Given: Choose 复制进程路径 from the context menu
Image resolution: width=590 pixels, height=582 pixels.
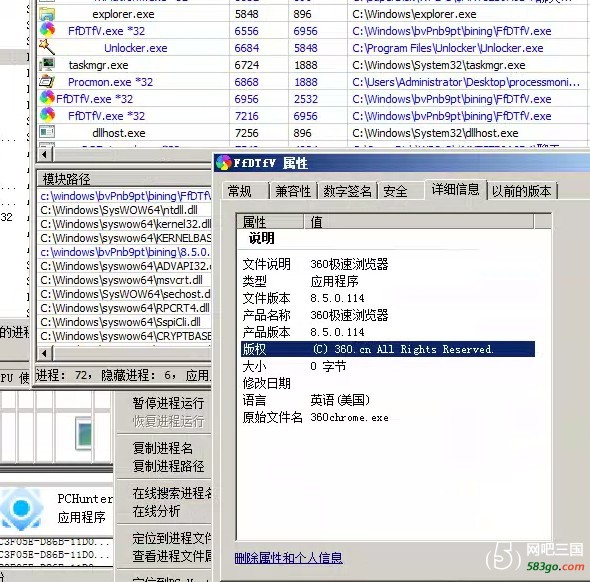Looking at the screenshot, I should click(168, 466).
